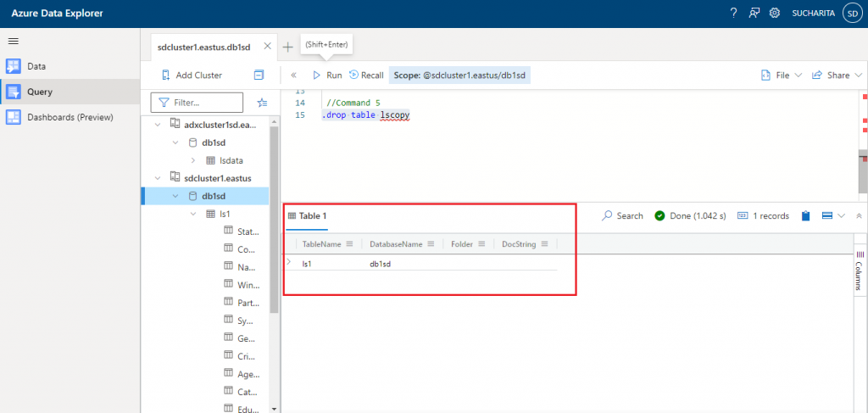Click the 1 records indicator
Viewport: 868px width, 413px height.
tap(764, 216)
